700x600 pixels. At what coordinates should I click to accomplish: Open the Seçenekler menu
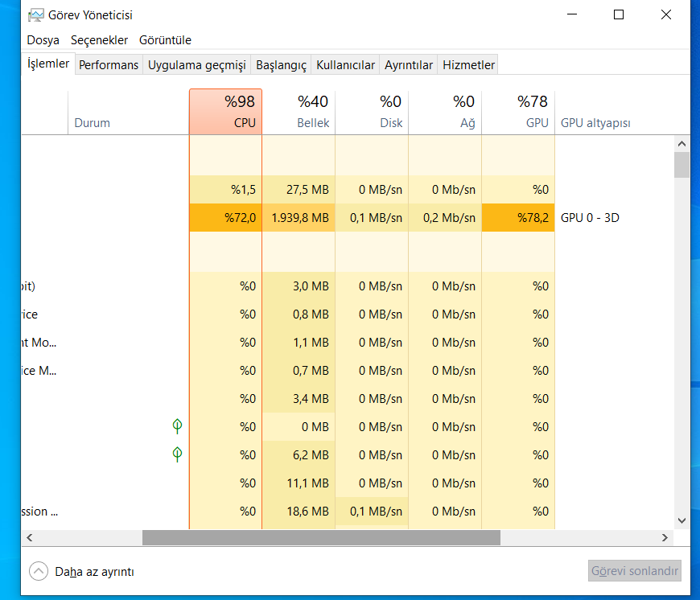coord(99,40)
